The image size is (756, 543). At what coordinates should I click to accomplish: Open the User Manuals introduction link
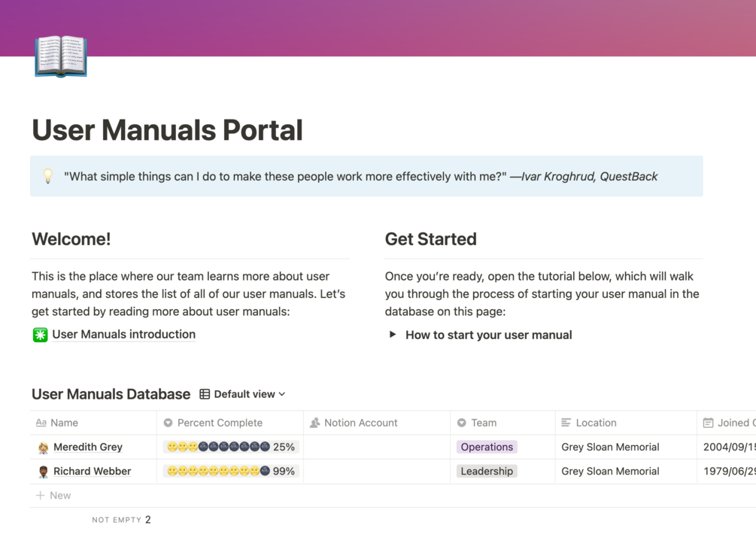pos(123,334)
